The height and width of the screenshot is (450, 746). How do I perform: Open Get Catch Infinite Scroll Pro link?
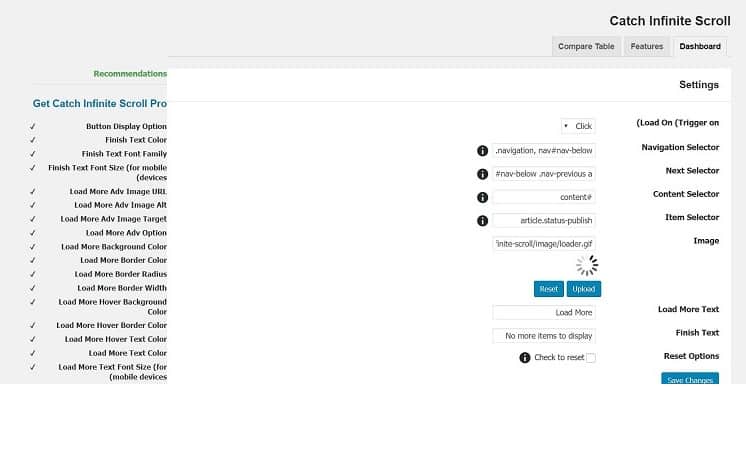(100, 104)
